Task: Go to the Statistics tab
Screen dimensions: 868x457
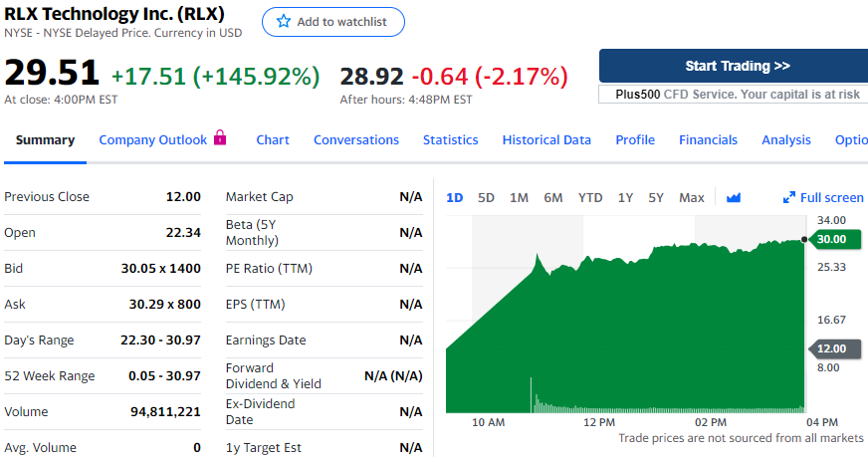Action: pos(450,140)
